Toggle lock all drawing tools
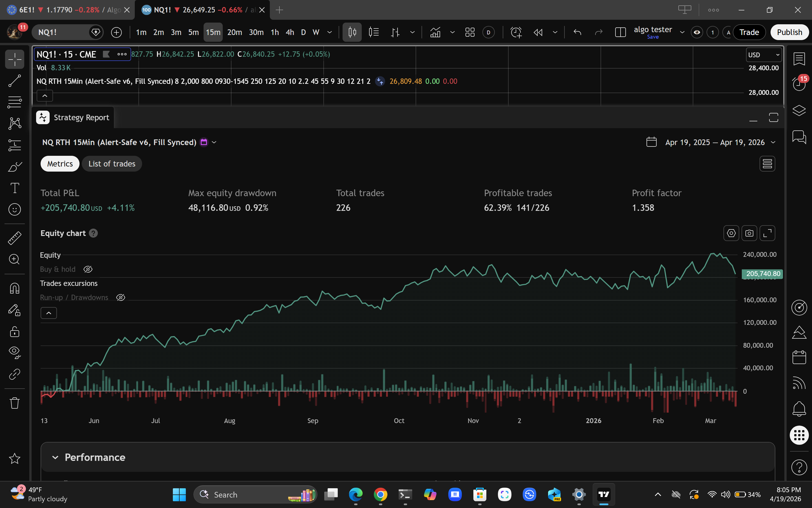The width and height of the screenshot is (812, 508). 14,331
